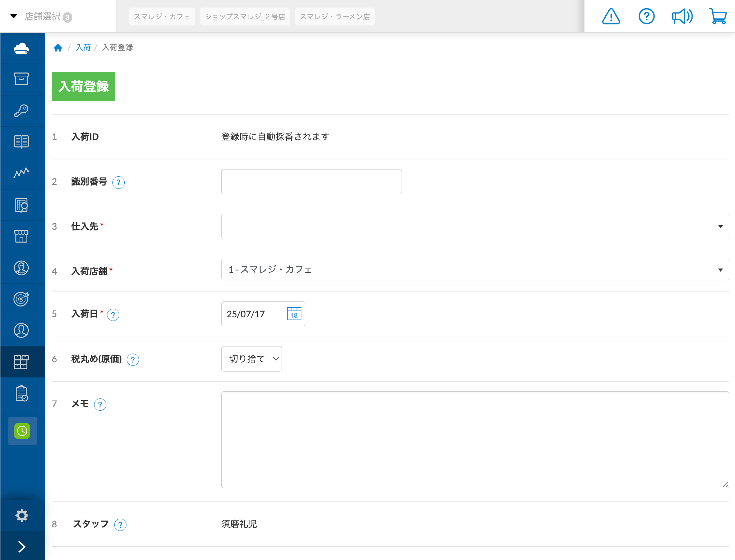
Task: Expand the 店舗選択 store selector
Action: tap(42, 17)
